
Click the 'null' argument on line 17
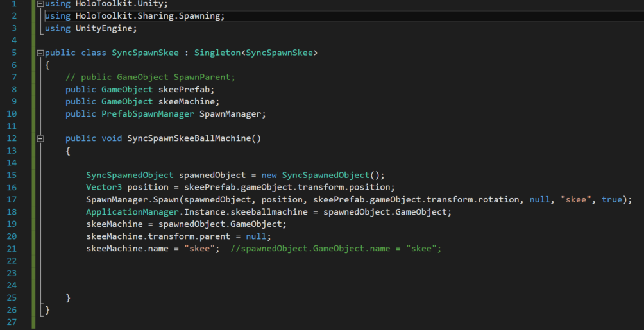click(539, 199)
